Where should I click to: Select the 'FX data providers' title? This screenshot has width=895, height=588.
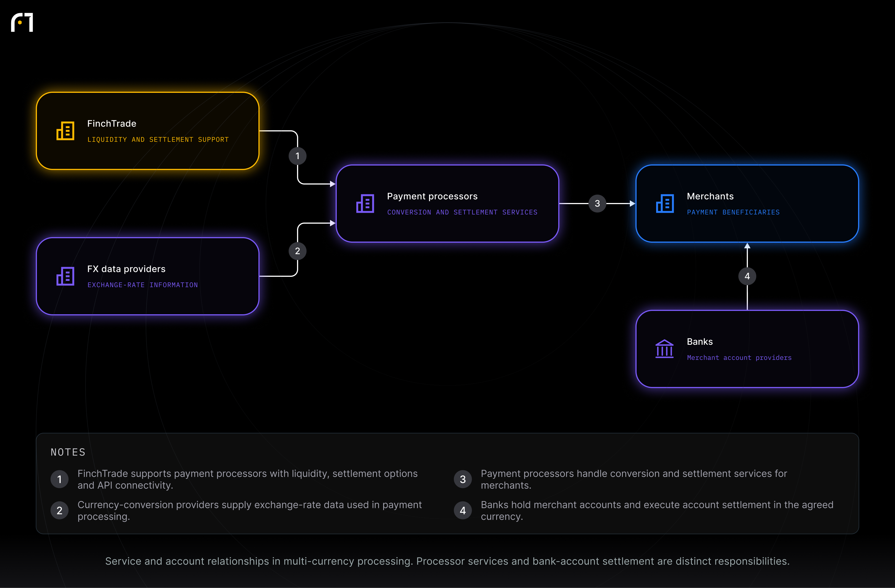point(126,269)
